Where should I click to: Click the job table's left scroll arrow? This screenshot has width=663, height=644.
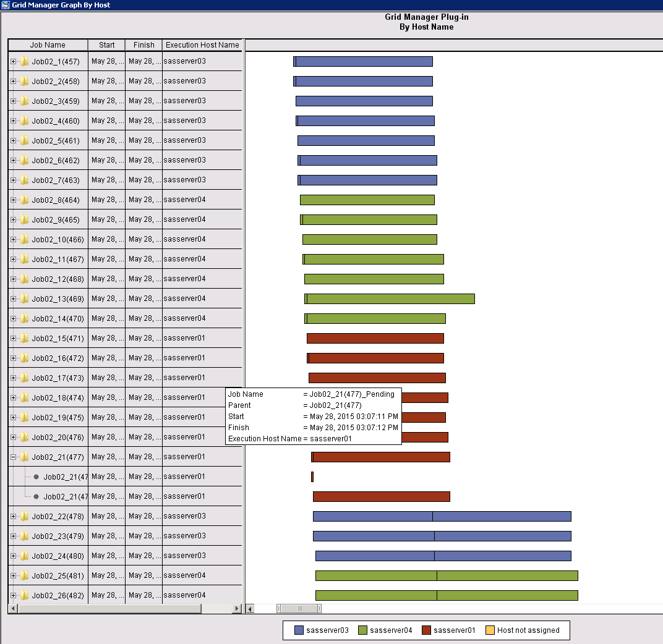click(13, 609)
